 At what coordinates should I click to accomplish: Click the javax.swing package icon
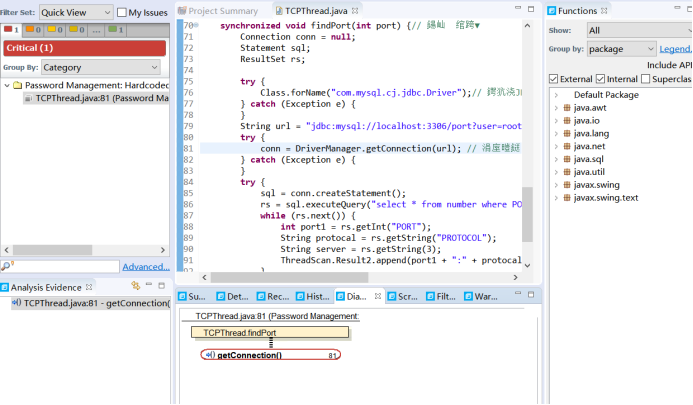(x=567, y=184)
